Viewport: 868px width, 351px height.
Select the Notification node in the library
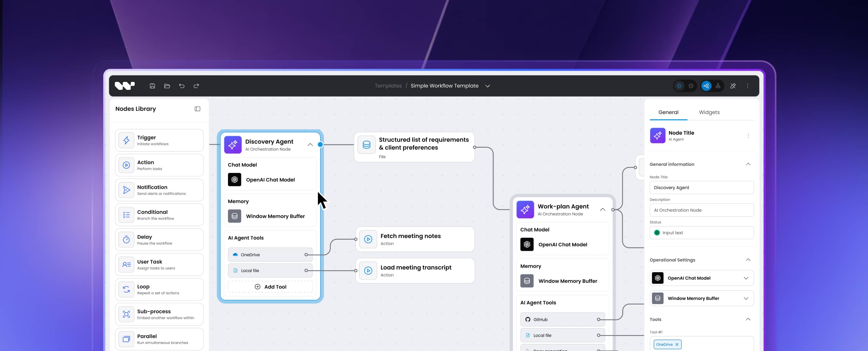point(159,190)
